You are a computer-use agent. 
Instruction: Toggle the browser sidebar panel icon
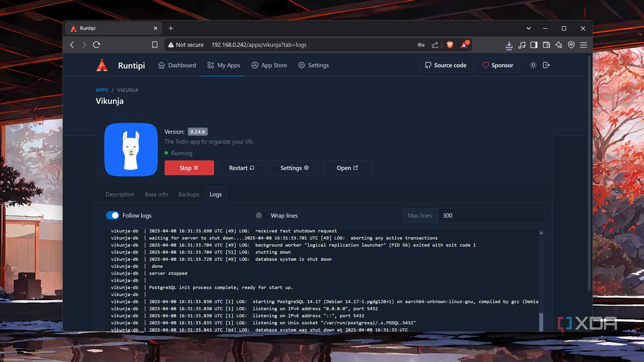(x=534, y=45)
